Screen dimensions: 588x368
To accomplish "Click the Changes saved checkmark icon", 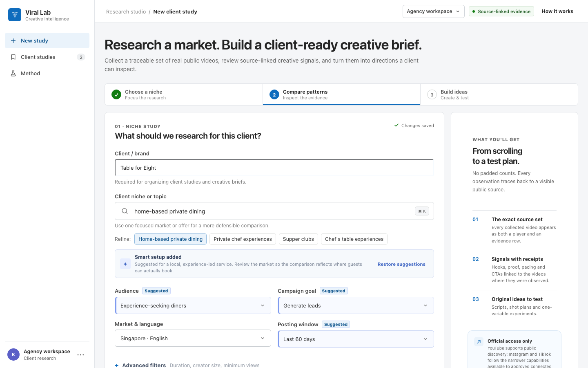I will (x=396, y=126).
